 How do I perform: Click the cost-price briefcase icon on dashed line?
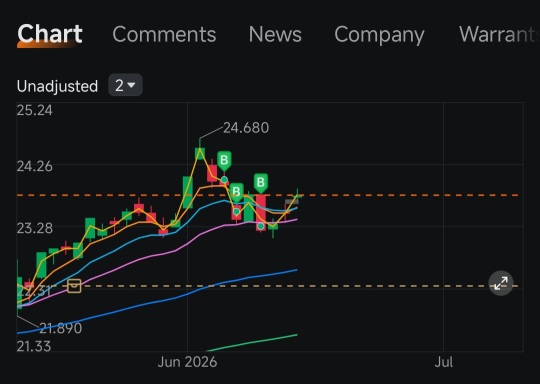[74, 286]
